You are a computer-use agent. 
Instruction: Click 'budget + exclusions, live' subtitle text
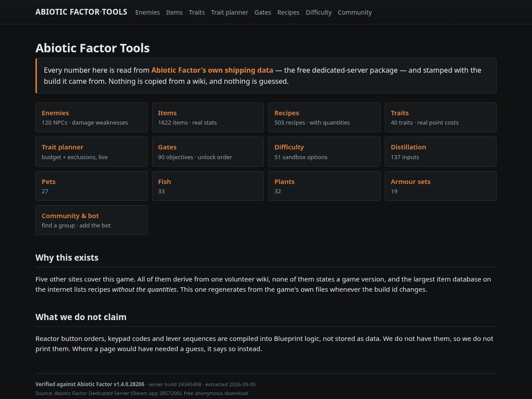click(x=74, y=157)
